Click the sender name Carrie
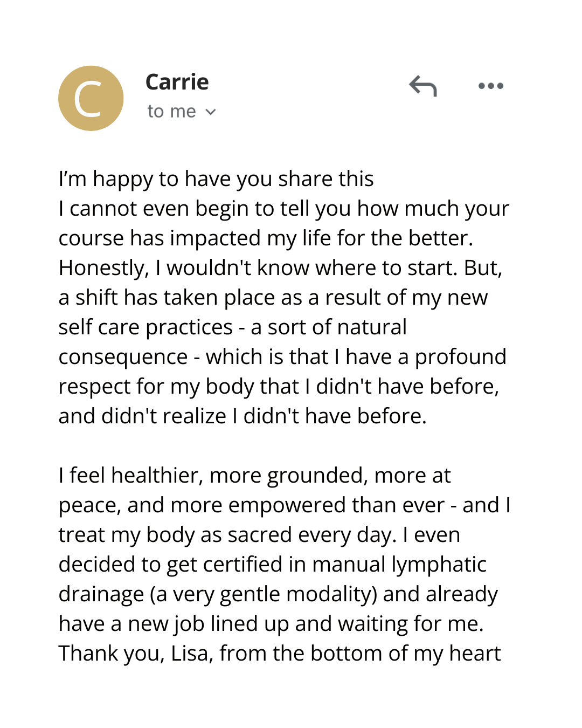 (x=177, y=82)
